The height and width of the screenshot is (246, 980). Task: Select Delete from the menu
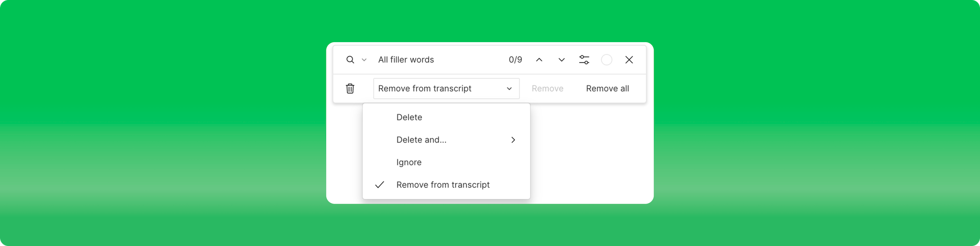[x=446, y=117]
